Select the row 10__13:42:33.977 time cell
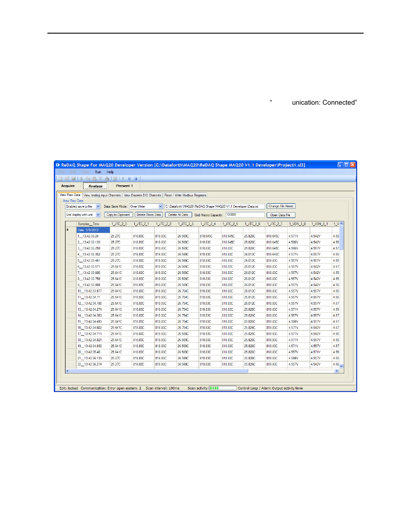411x532 pixels. coord(93,291)
